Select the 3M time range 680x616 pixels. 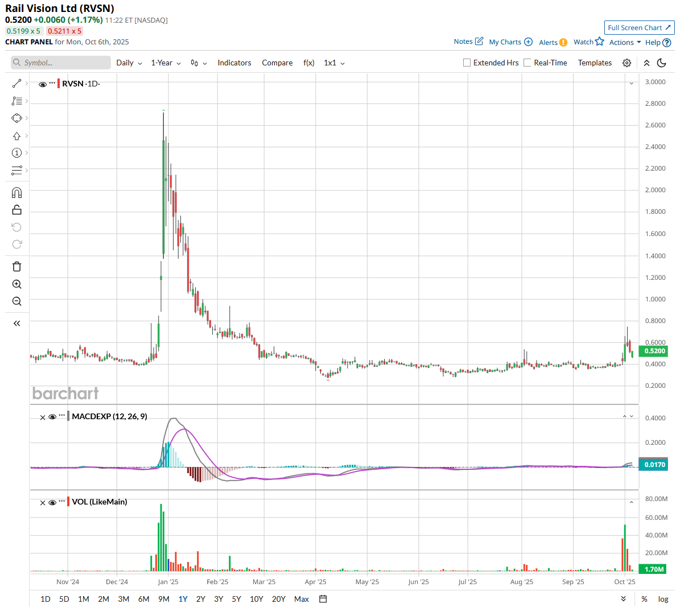[123, 599]
